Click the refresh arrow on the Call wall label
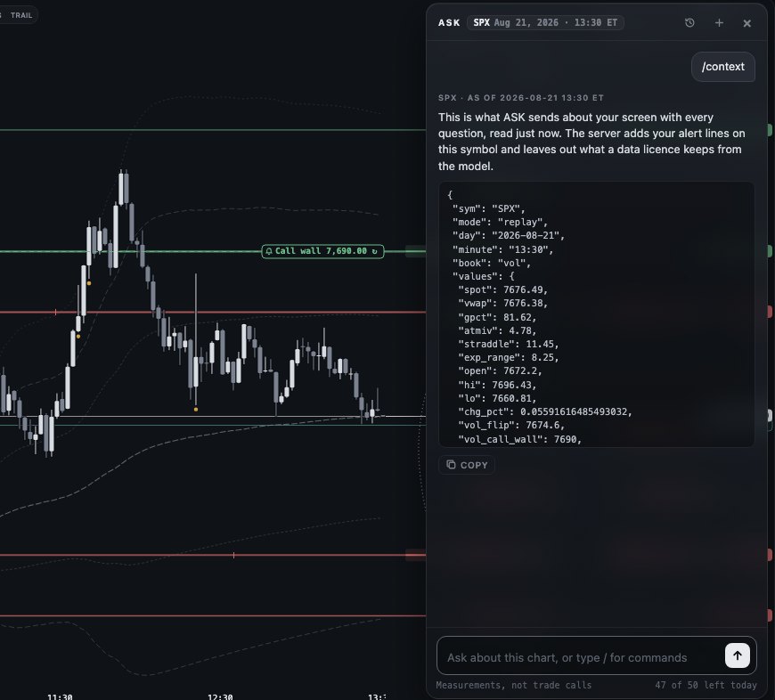This screenshot has width=775, height=700. click(375, 251)
